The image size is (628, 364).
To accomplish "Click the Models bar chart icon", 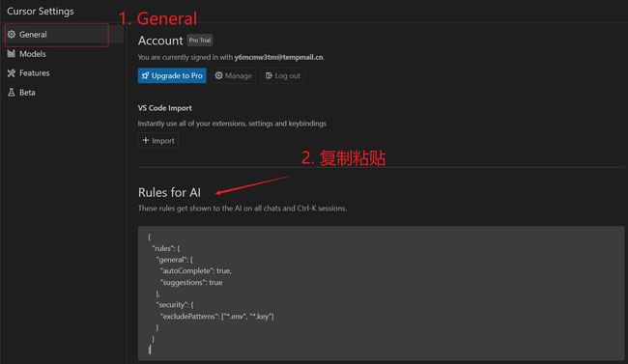I will pos(12,54).
